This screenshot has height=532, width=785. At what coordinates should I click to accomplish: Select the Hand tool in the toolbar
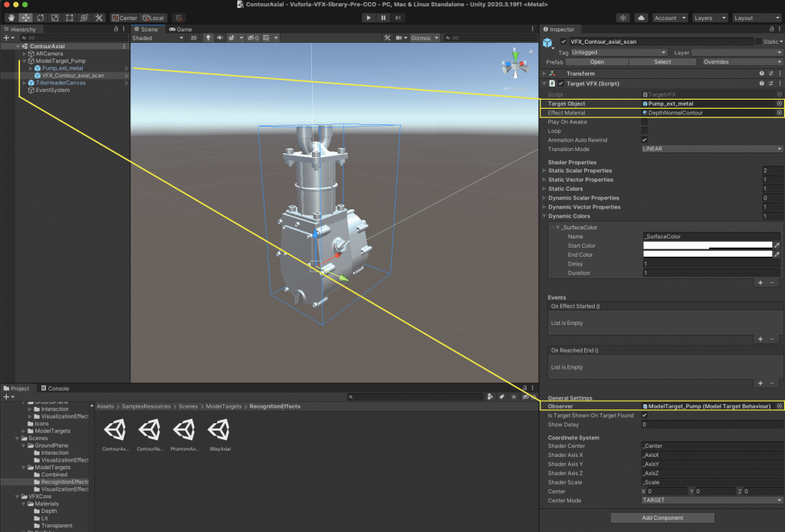pyautogui.click(x=11, y=18)
